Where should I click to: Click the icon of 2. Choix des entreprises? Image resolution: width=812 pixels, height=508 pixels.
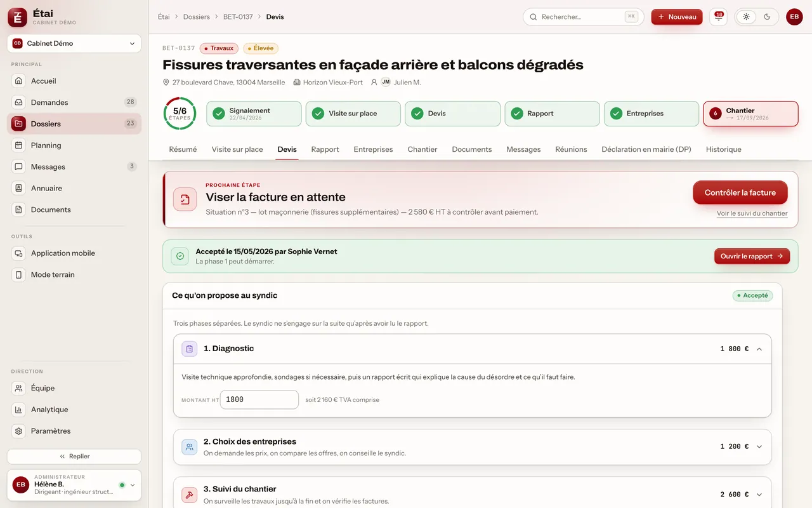click(x=189, y=447)
